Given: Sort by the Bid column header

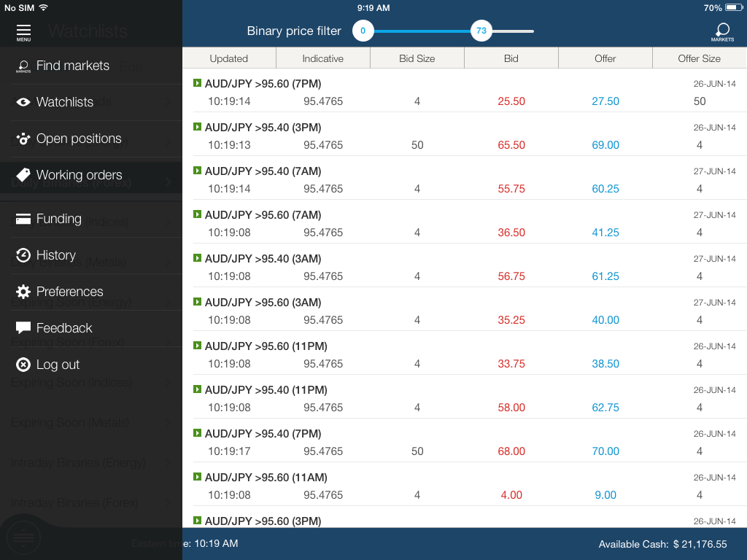Looking at the screenshot, I should tap(511, 58).
